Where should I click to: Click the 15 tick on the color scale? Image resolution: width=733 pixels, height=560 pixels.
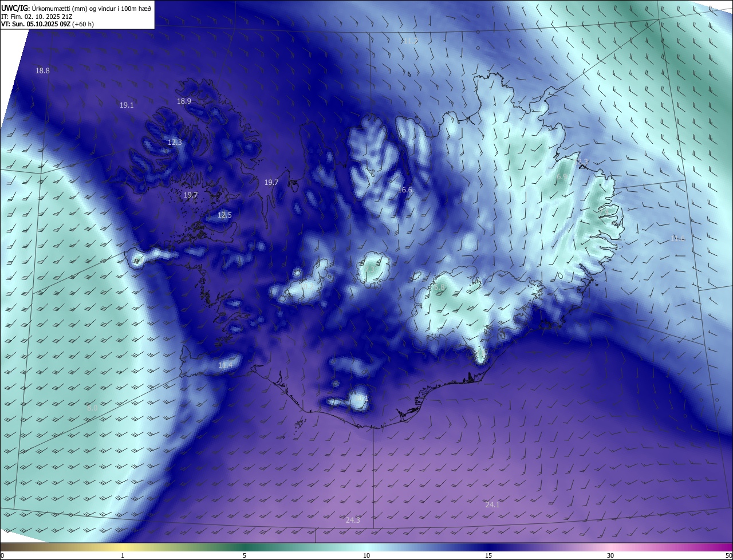point(488,555)
